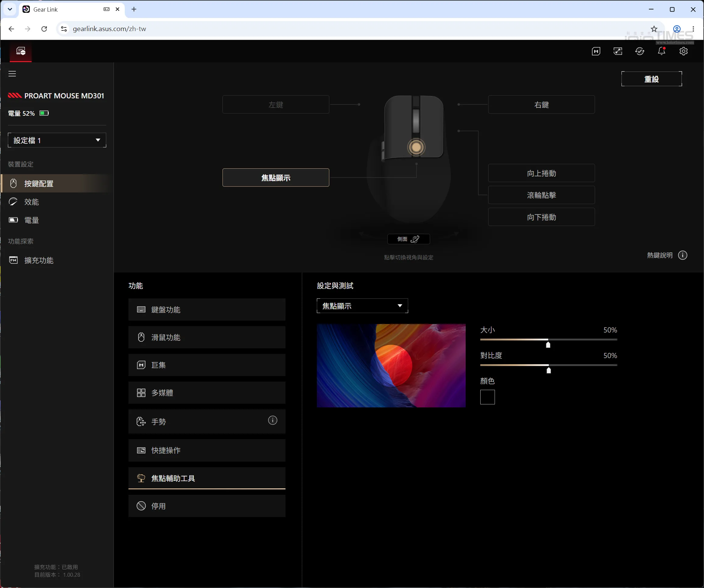The image size is (704, 588).
Task: Open the tab search dropdown arrow
Action: (x=10, y=9)
